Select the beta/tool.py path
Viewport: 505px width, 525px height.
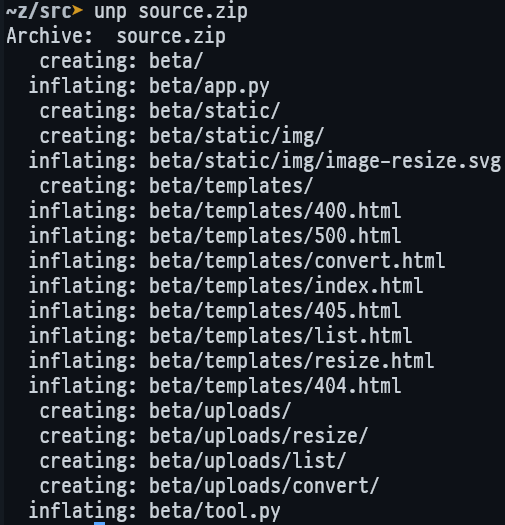215,512
